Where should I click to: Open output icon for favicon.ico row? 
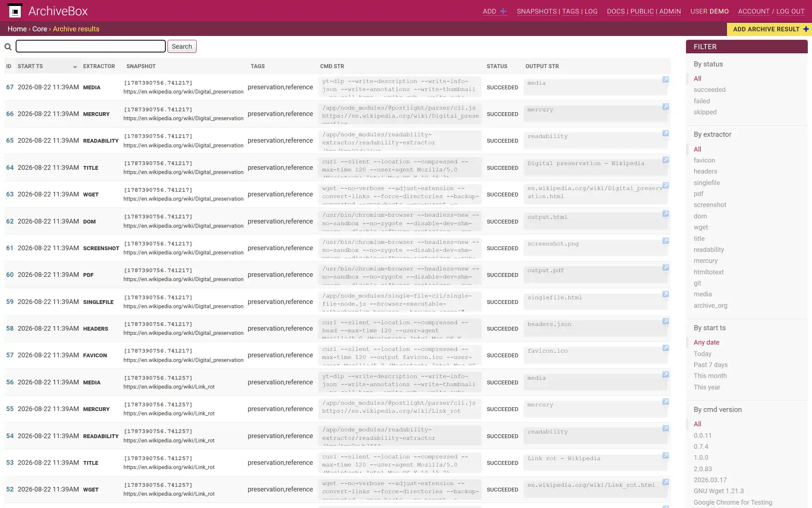[x=666, y=348]
